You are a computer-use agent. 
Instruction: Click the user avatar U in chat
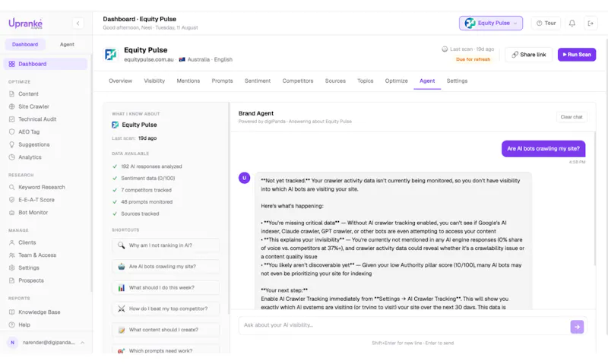coord(244,178)
